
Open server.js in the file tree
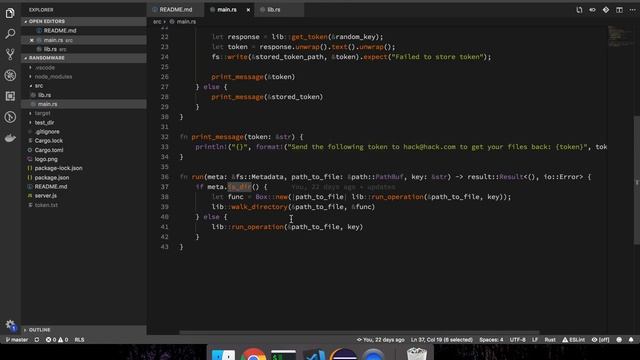(x=84, y=196)
